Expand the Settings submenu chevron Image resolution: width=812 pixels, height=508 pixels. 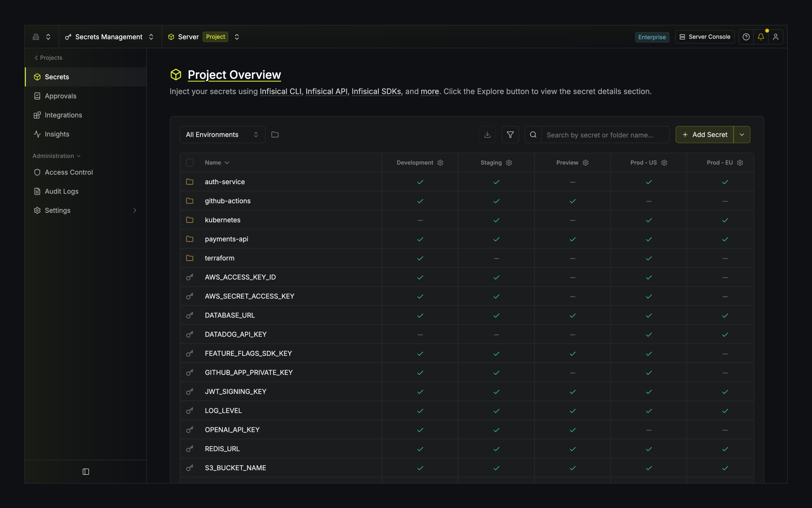coord(135,210)
